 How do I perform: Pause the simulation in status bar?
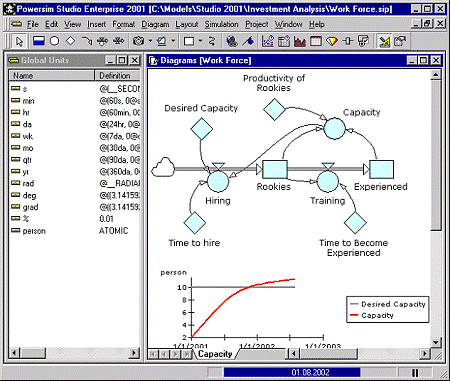click(x=415, y=372)
